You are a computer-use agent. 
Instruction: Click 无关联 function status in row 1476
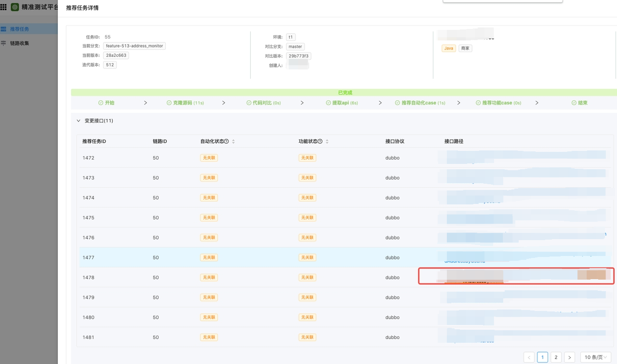[308, 238]
